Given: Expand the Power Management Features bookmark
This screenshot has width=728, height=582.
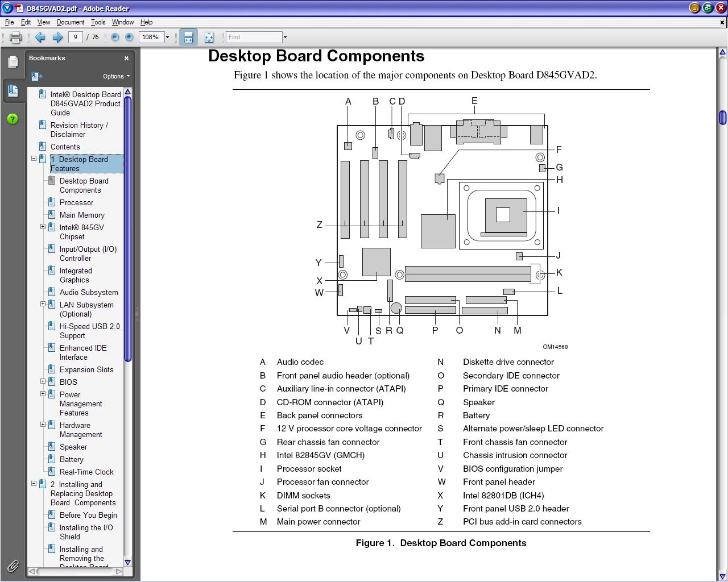Looking at the screenshot, I should (43, 394).
